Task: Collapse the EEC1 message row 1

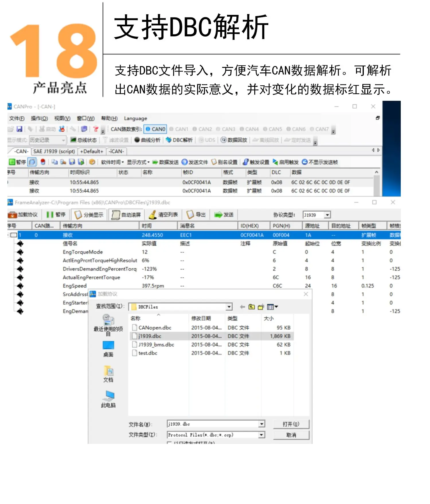Action: 13,235
